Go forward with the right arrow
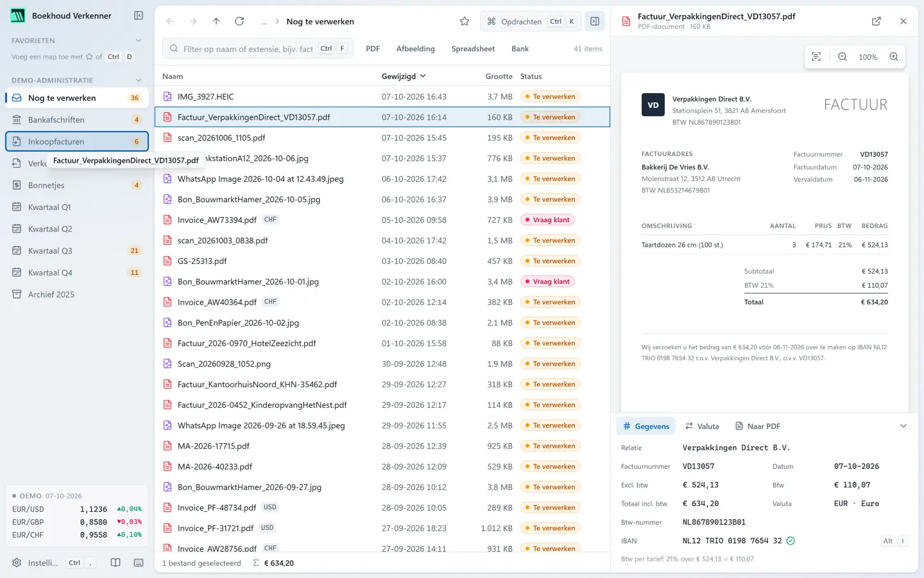This screenshot has height=578, width=924. pos(193,21)
